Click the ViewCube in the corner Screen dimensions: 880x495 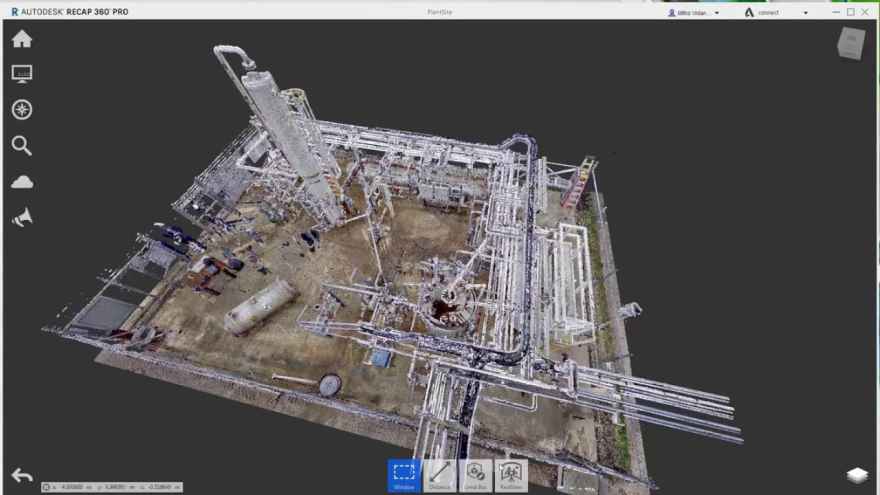coord(851,44)
